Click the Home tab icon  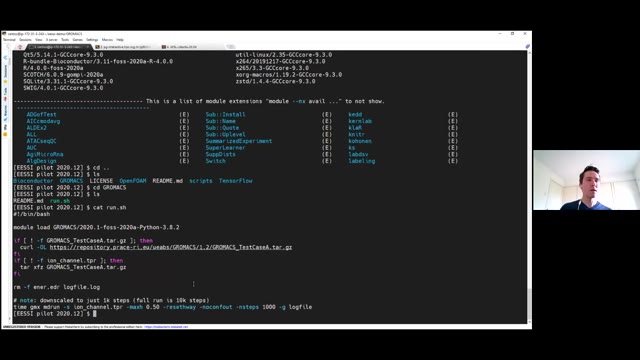point(20,47)
